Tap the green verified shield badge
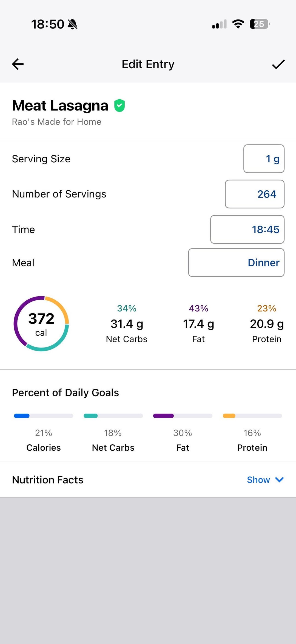The width and height of the screenshot is (296, 644). pos(119,106)
